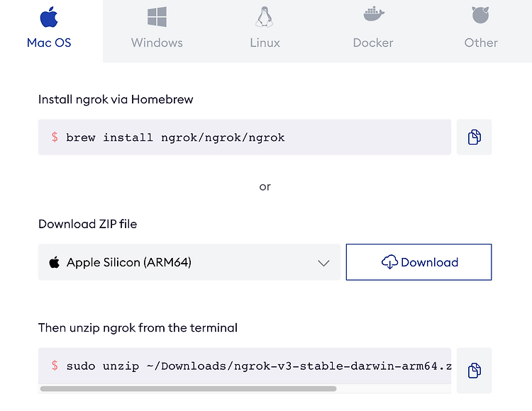Switch to the Windows tab
The width and height of the screenshot is (532, 411).
pyautogui.click(x=157, y=43)
